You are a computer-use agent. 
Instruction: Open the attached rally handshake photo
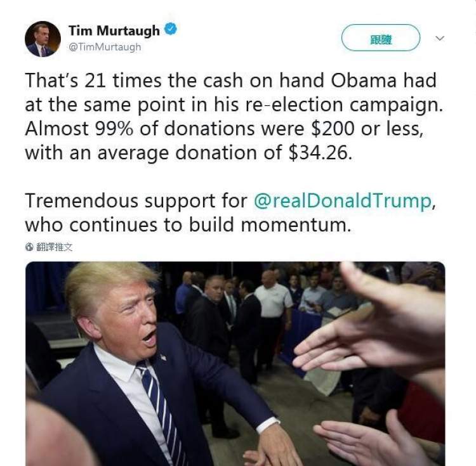(235, 363)
